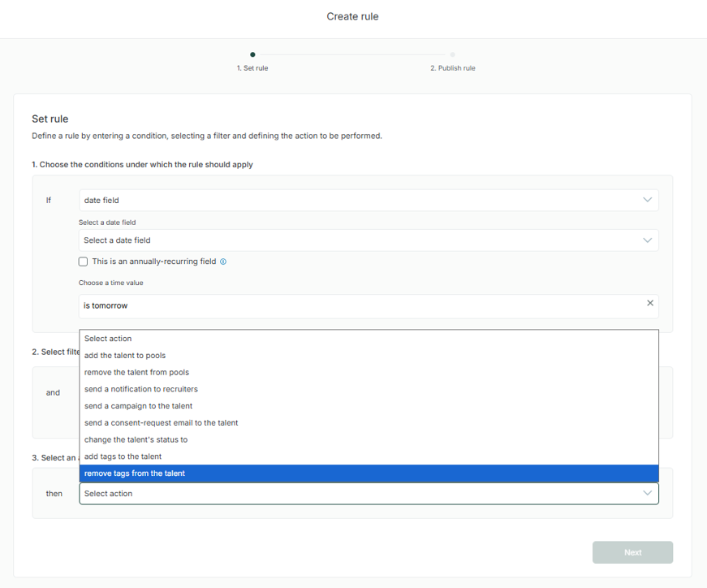
Task: Click the step 2 Publish rule dot
Action: click(452, 54)
